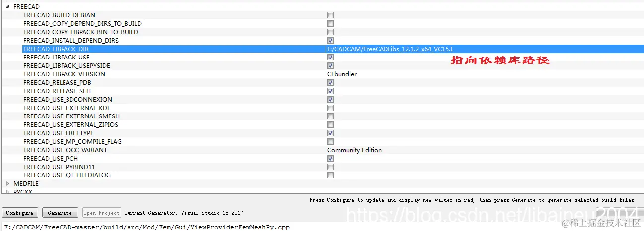
Task: Click the Generate button
Action: coord(60,213)
